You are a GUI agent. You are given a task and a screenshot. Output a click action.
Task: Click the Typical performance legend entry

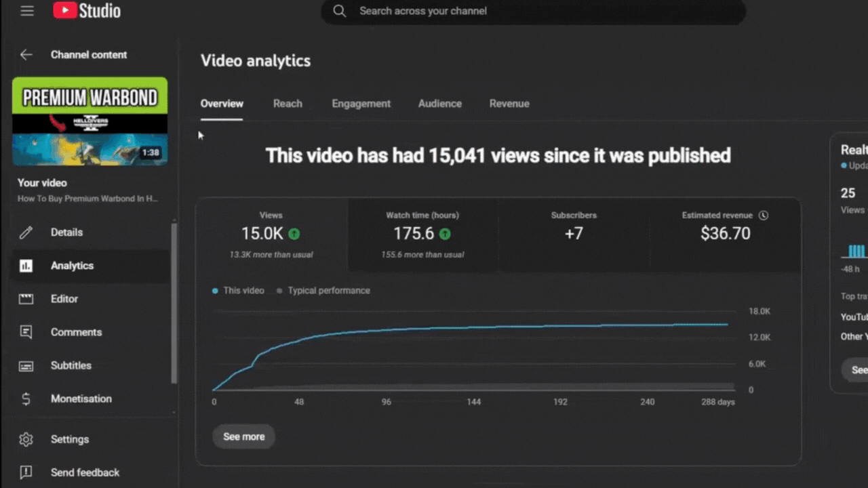pyautogui.click(x=323, y=291)
